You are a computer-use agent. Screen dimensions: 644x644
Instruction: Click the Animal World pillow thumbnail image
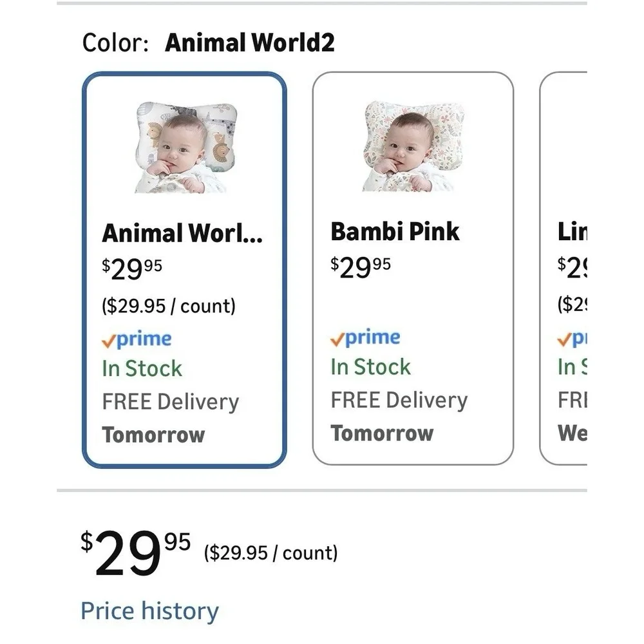[x=186, y=147]
